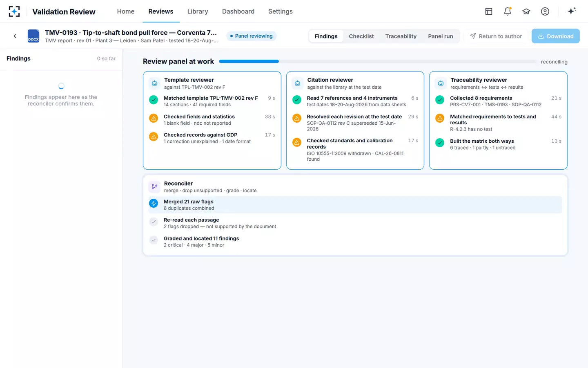
Task: Click green check beside Collected 8 requirements
Action: [x=440, y=99]
